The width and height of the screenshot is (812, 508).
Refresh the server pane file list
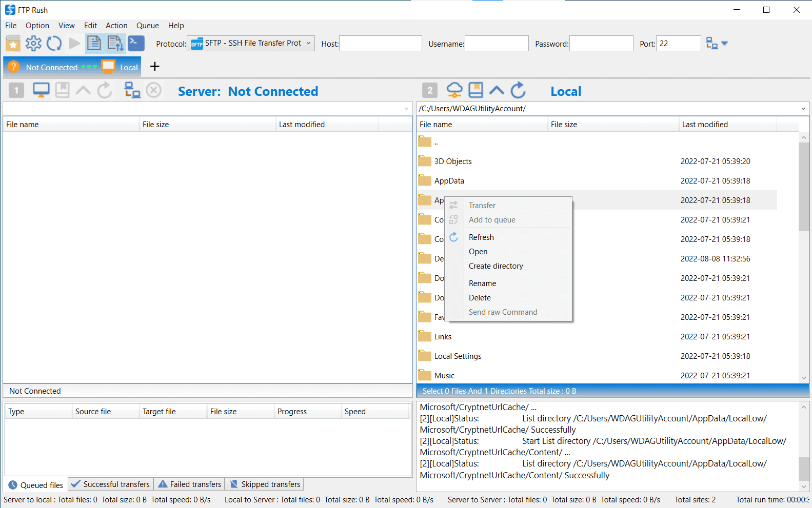105,90
